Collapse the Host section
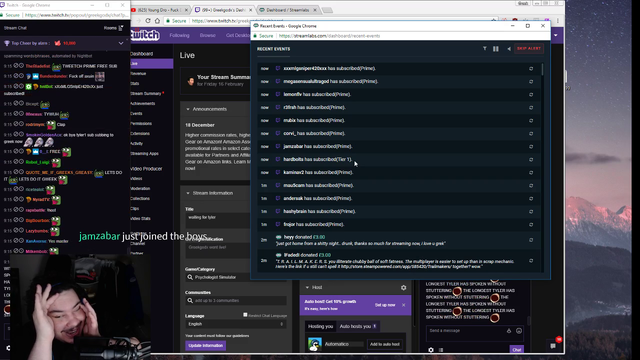The width and height of the screenshot is (640, 360). [x=307, y=287]
